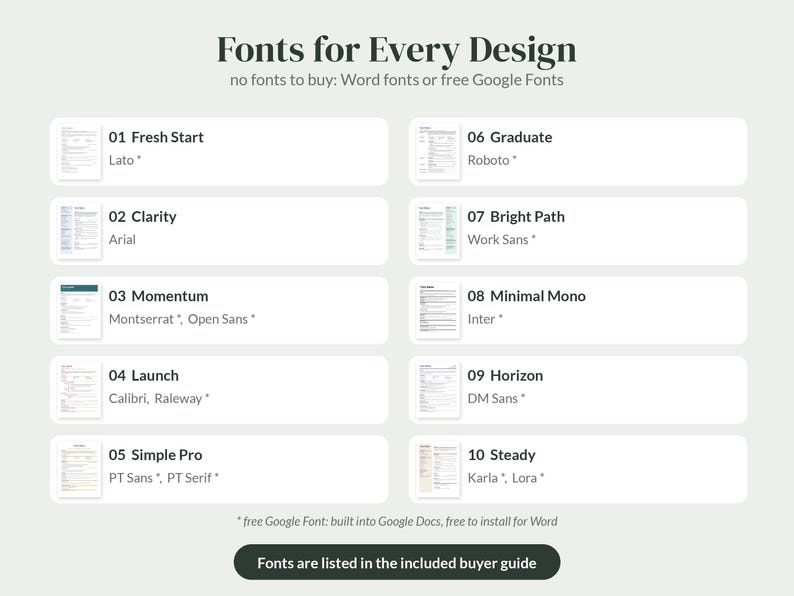This screenshot has width=794, height=596.
Task: Click the 'DM Sans *' font label
Action: click(x=496, y=399)
